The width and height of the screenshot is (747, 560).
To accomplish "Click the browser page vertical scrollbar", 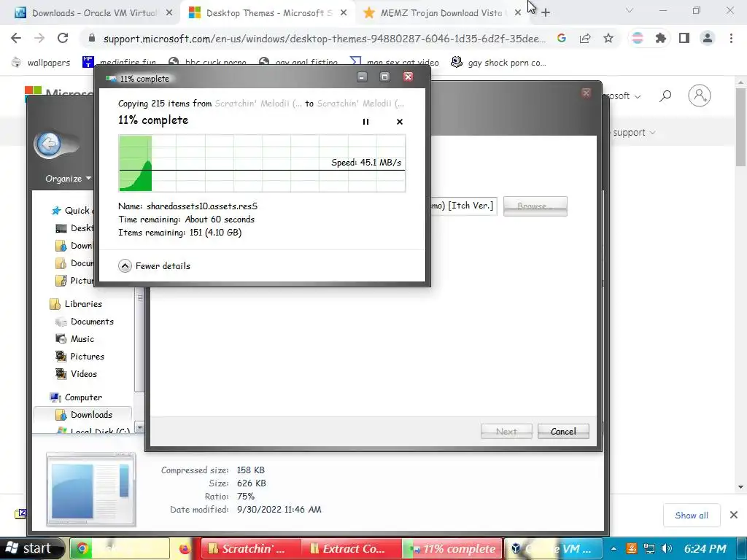I will tap(741, 127).
